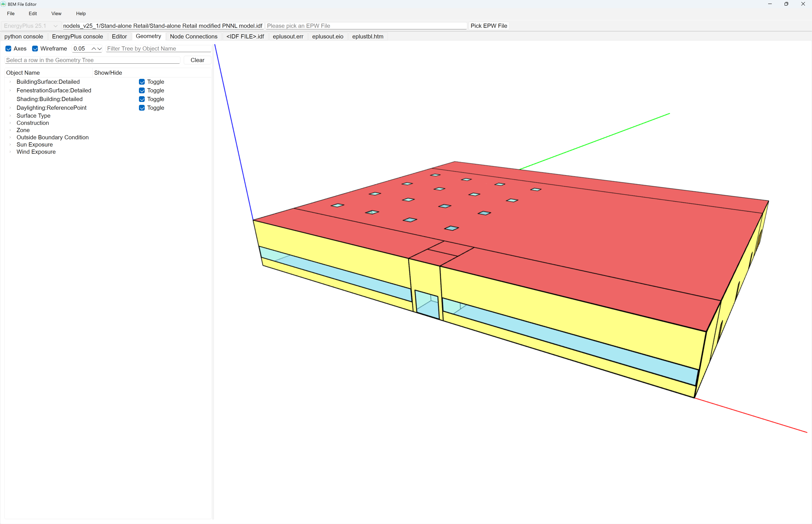Switch to the Editor tab

click(119, 36)
